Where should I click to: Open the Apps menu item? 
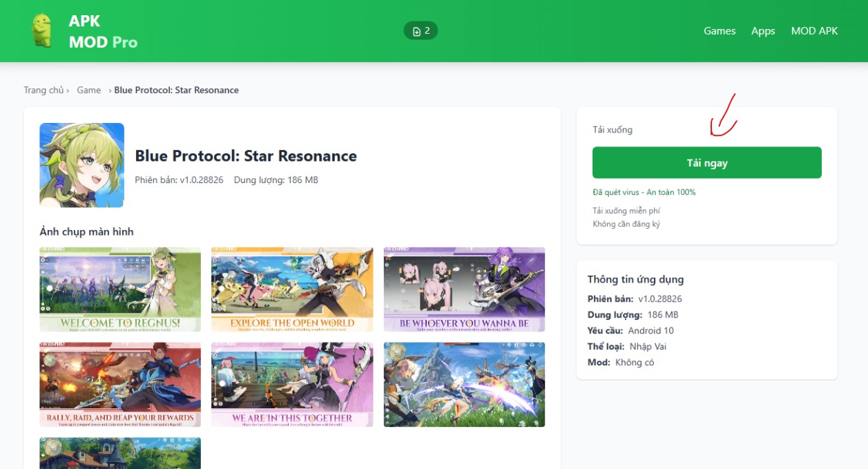point(763,31)
